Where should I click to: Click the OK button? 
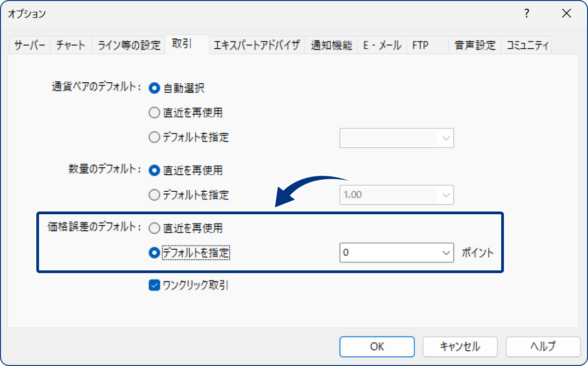pos(377,347)
